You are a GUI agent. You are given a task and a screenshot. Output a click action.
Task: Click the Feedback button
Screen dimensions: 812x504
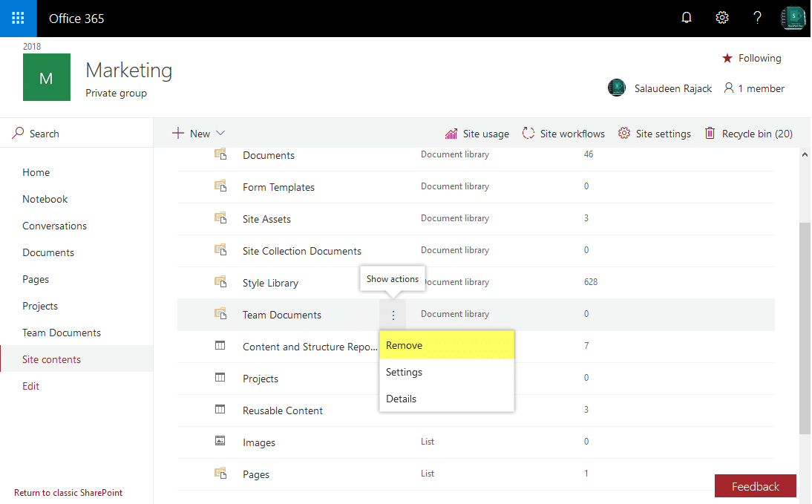[x=755, y=486]
